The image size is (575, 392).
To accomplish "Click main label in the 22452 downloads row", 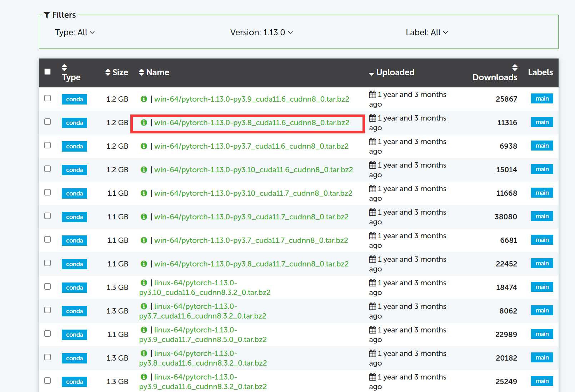I will coord(542,263).
